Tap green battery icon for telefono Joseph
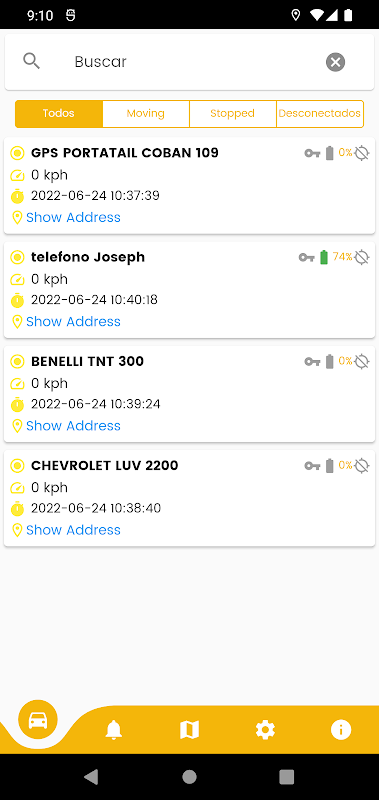 pos(323,257)
